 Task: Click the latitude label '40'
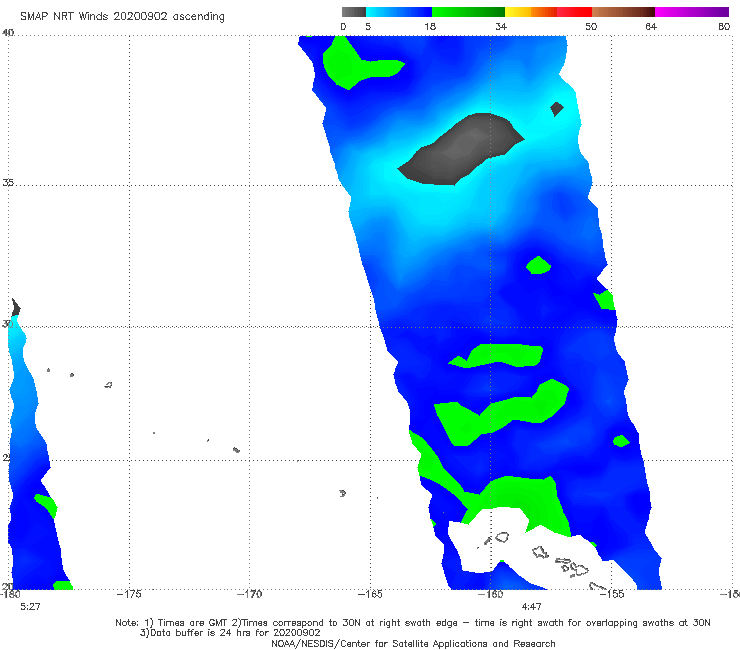coord(8,33)
